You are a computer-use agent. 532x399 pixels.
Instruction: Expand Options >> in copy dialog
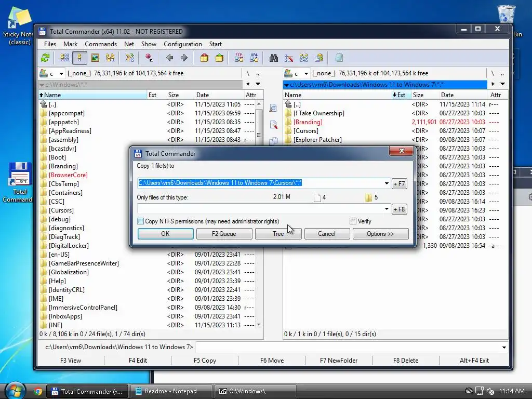380,234
